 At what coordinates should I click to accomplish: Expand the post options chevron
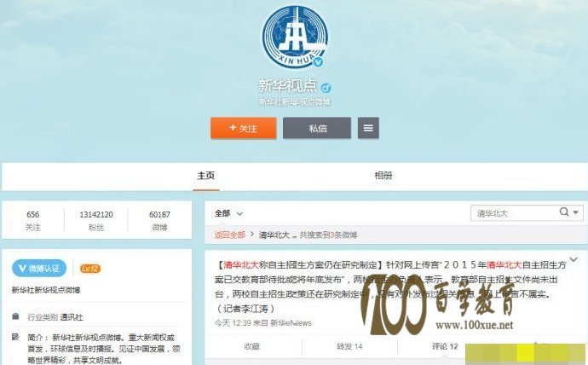[574, 259]
